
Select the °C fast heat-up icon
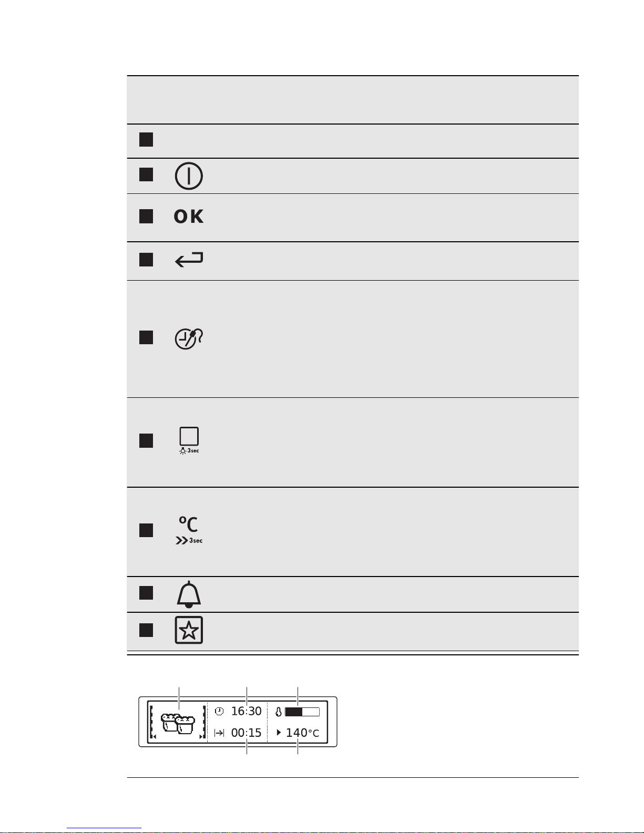pos(189,530)
